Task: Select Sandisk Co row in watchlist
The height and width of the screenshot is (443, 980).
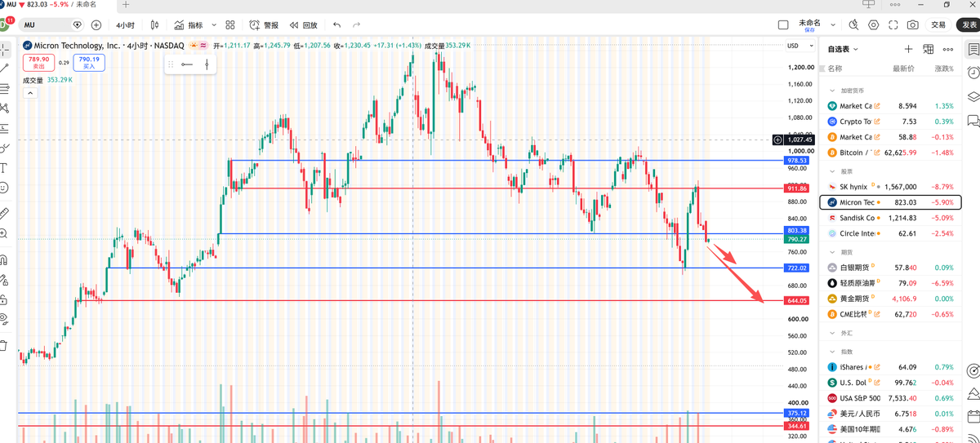Action: [x=890, y=218]
